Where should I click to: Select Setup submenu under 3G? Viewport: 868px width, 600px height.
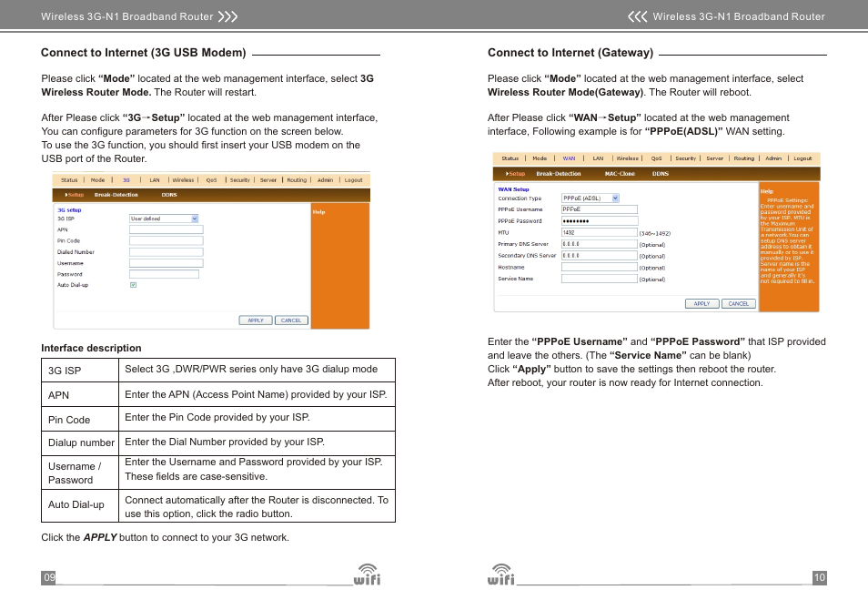[76, 195]
